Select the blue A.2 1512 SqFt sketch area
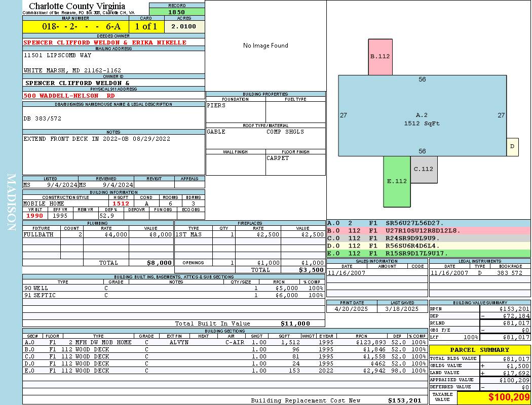 click(x=423, y=116)
